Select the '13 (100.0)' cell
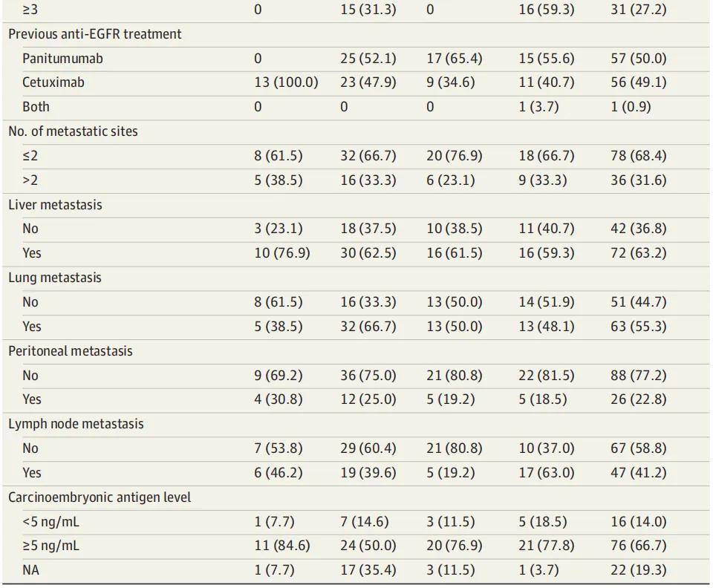This screenshot has width=713, height=588. [x=286, y=82]
